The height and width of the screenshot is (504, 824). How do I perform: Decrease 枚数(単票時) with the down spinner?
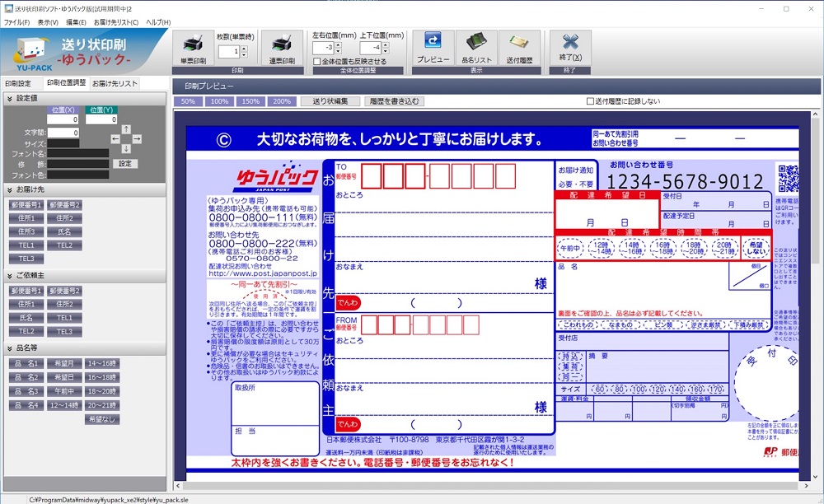(244, 54)
